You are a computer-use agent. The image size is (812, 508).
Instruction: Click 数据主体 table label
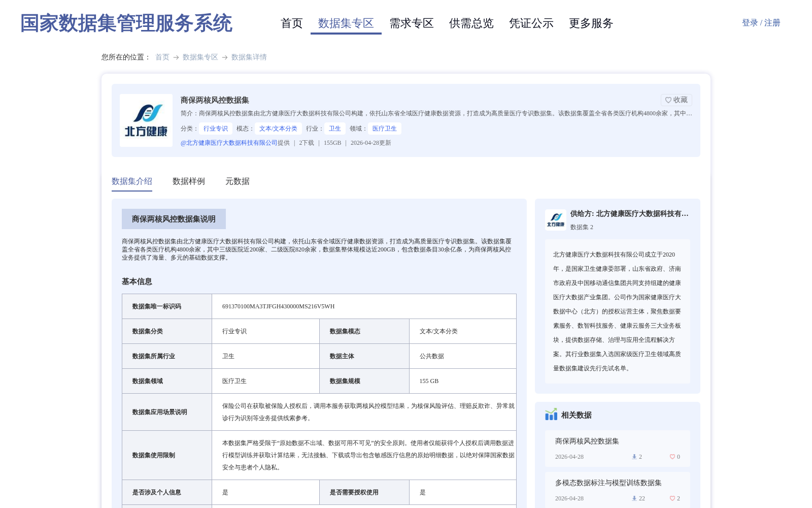[342, 356]
